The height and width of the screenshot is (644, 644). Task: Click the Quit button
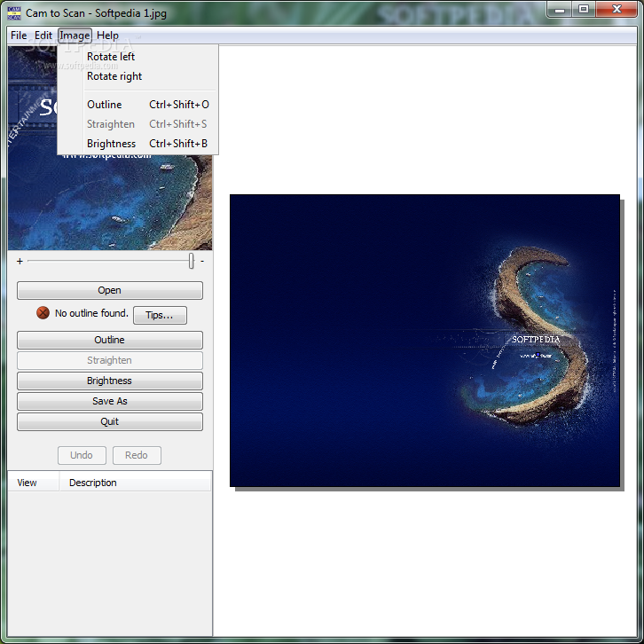[110, 422]
